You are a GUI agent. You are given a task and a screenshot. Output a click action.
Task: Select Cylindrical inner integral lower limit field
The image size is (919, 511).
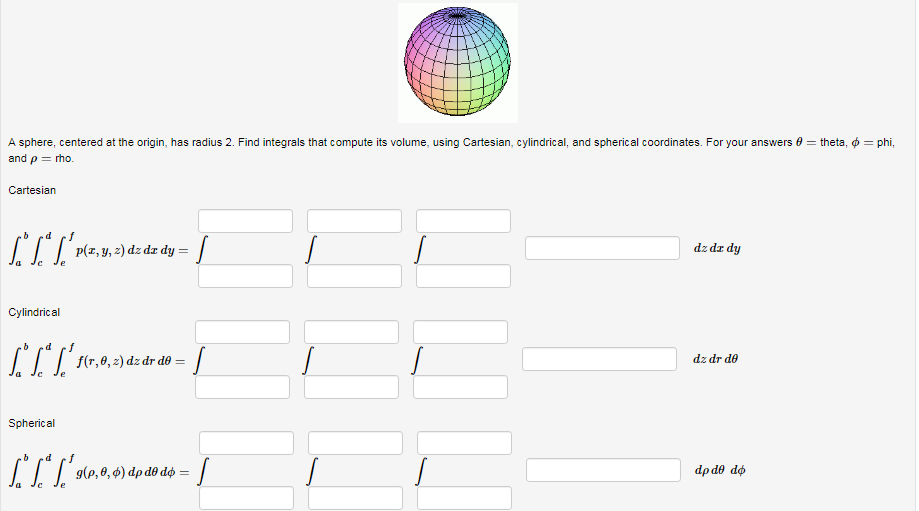(461, 387)
